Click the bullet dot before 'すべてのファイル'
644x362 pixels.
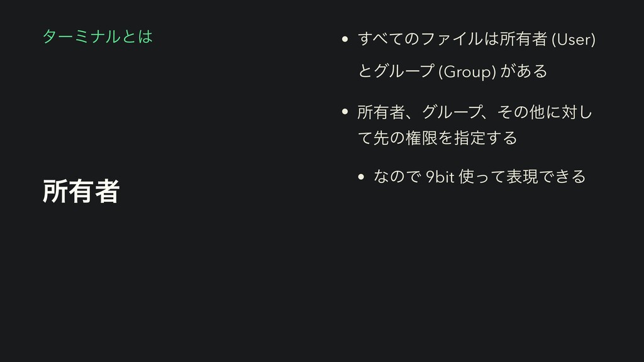[345, 41]
